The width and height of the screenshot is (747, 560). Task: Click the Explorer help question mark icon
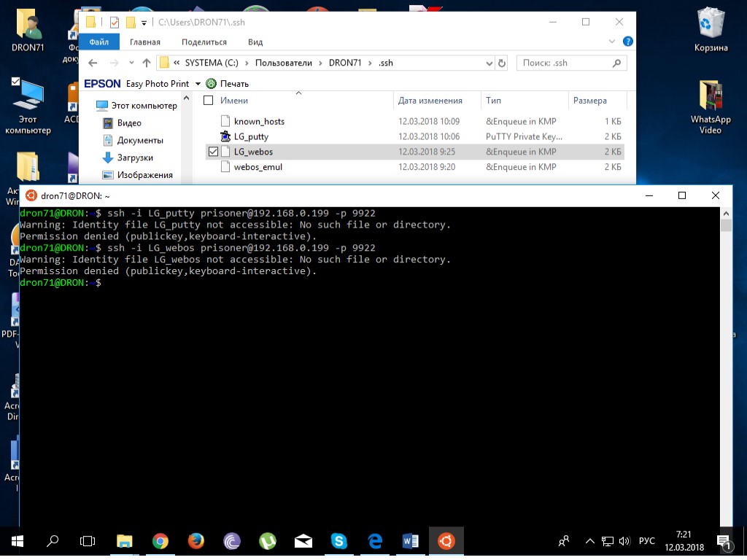pos(628,42)
